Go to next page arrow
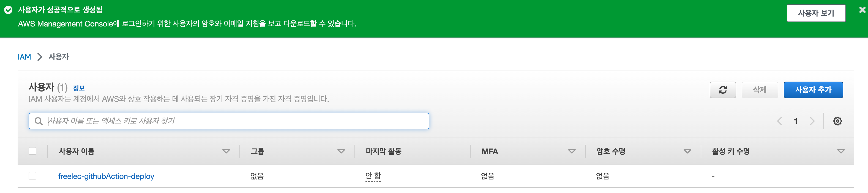868x193 pixels. (x=812, y=121)
